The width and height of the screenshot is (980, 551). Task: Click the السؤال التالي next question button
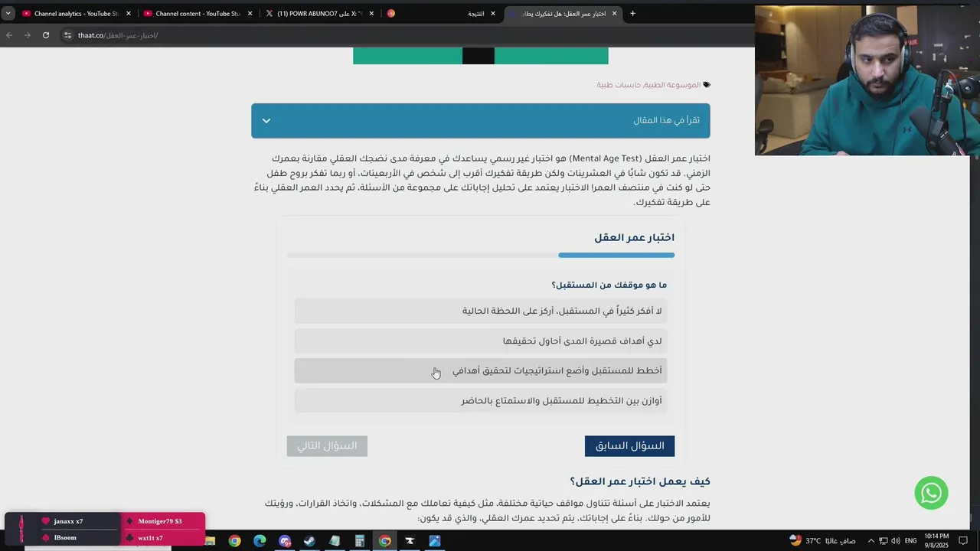click(x=327, y=446)
